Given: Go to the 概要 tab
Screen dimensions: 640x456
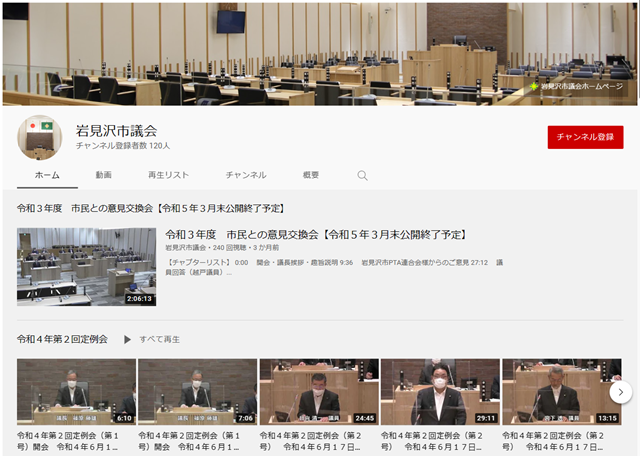Looking at the screenshot, I should click(x=311, y=175).
